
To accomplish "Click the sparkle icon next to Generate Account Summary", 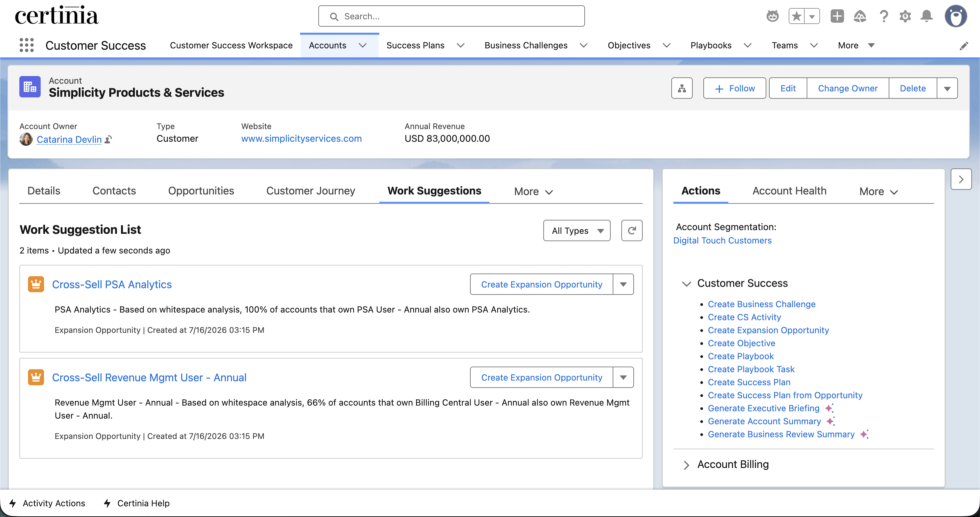I will pyautogui.click(x=830, y=421).
